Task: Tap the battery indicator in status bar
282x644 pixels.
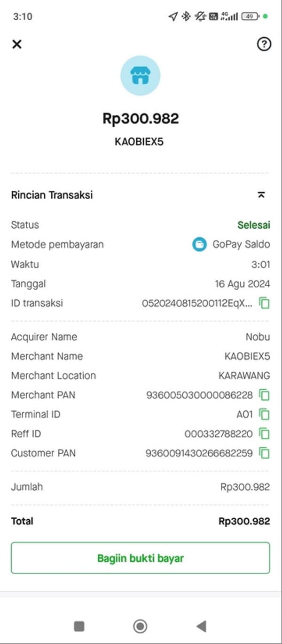Action: [250, 16]
